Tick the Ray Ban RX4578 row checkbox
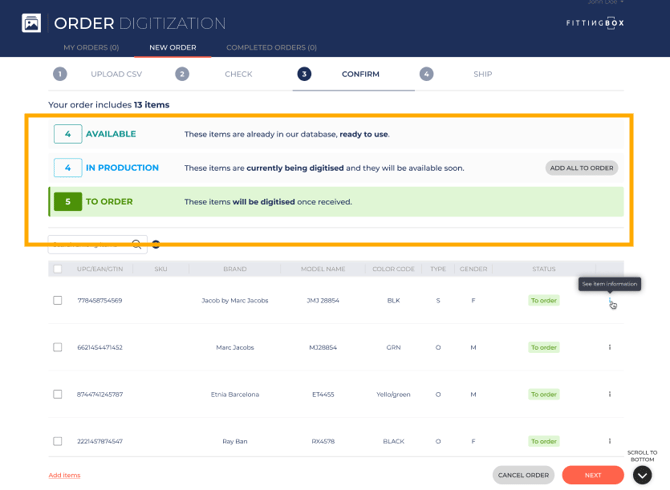Screen dimensions: 670x490 [57, 441]
